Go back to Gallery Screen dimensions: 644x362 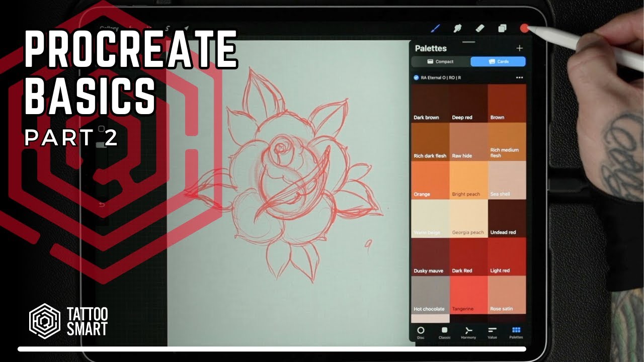click(x=109, y=29)
